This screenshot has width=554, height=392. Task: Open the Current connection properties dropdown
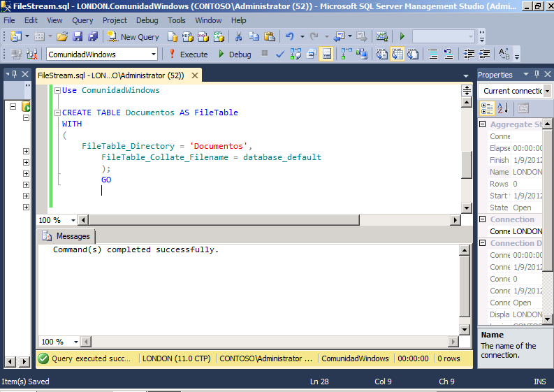coord(547,91)
